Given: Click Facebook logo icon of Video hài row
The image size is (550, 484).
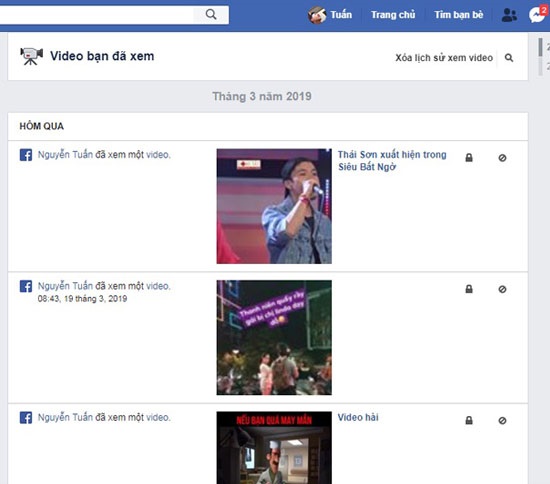Looking at the screenshot, I should (26, 417).
